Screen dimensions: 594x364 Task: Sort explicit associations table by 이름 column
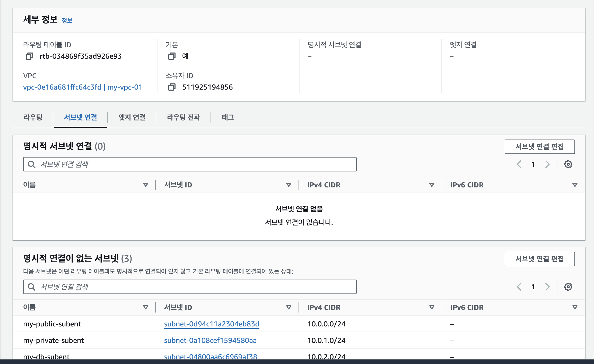(145, 185)
